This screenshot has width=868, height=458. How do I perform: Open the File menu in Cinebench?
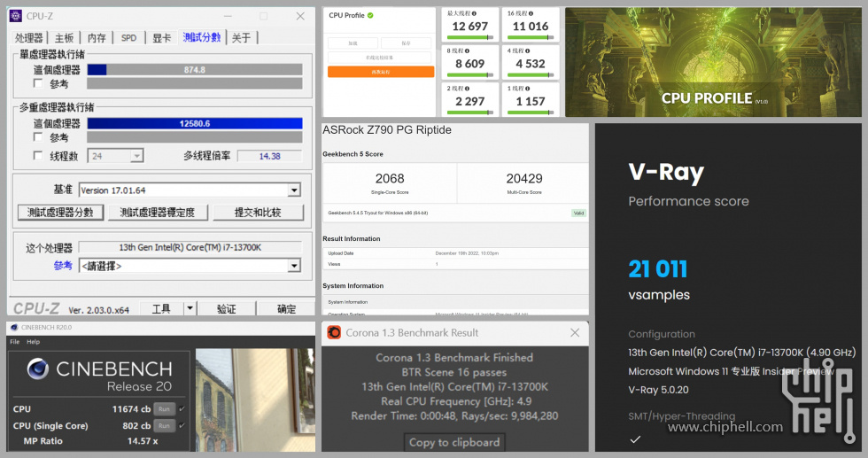tap(14, 342)
